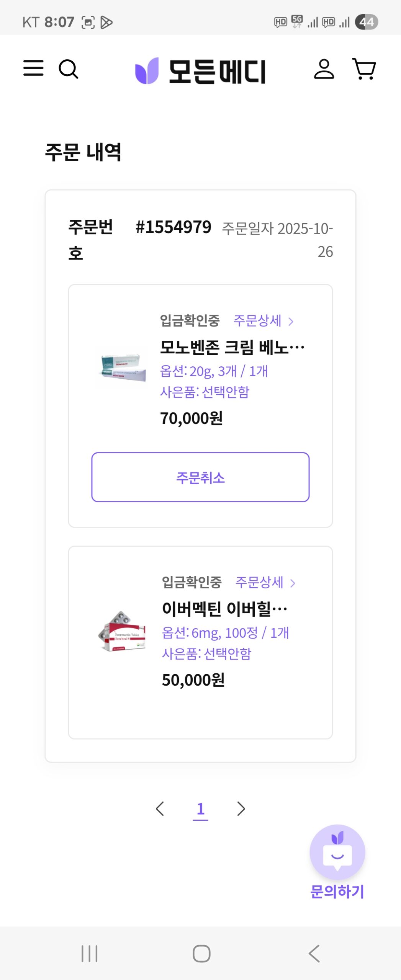
Task: Tap the 모노벤존 cream product thumbnail
Action: pos(123,368)
